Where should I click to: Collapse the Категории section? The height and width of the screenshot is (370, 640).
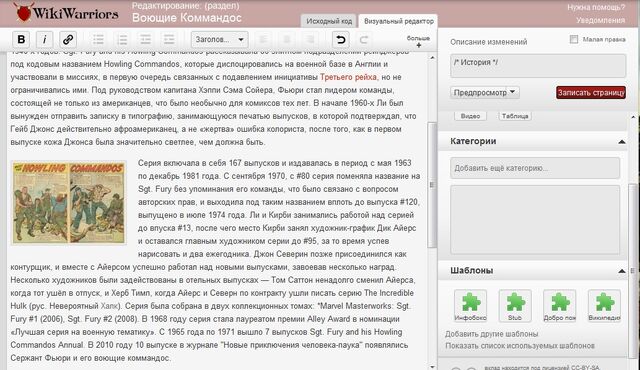(x=622, y=142)
